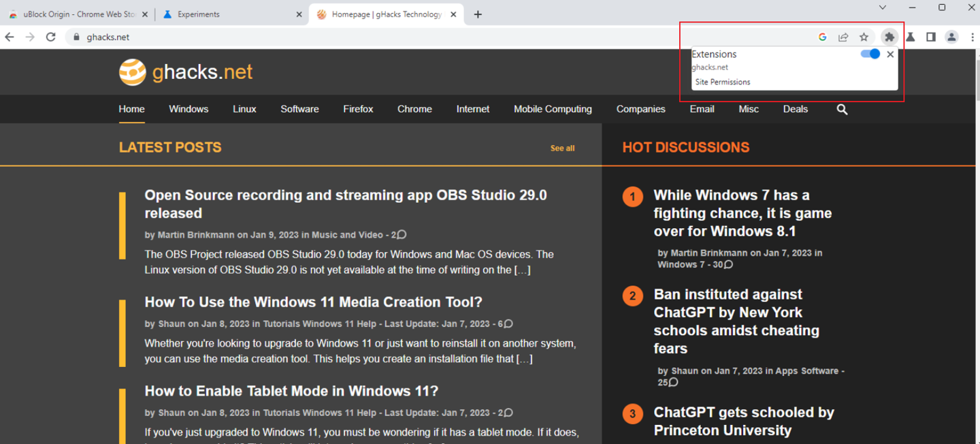Click the profile avatar icon
This screenshot has width=980, height=444.
(x=951, y=37)
